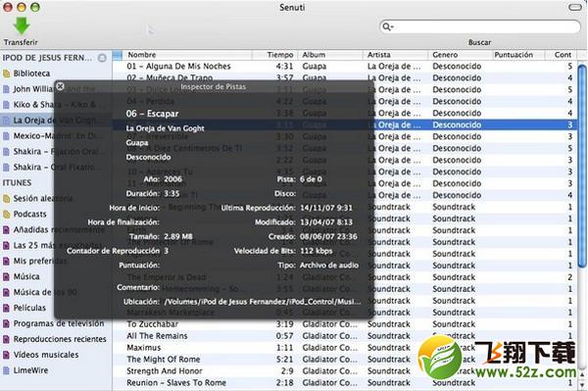Click the status column header icon
The image size is (588, 391).
[x=118, y=55]
